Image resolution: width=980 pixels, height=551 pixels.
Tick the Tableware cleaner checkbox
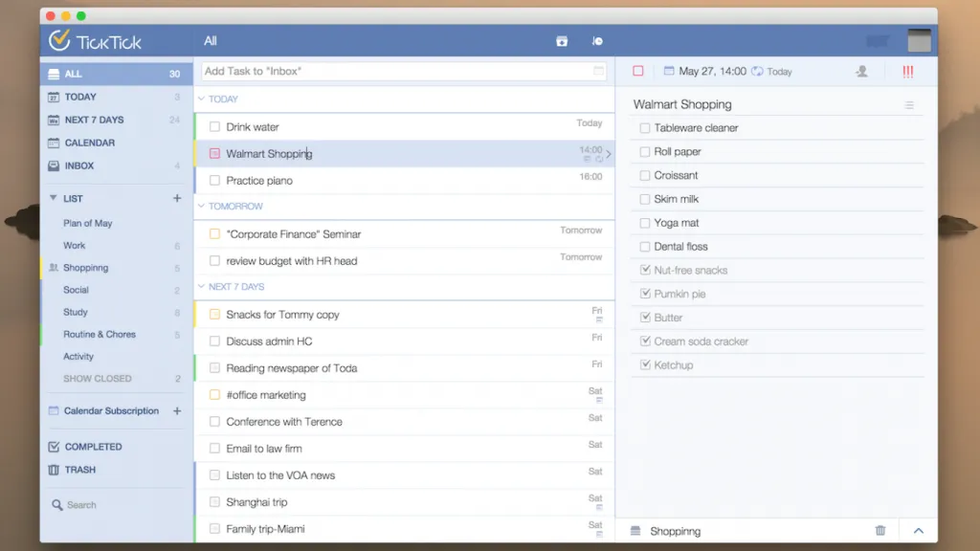click(644, 128)
